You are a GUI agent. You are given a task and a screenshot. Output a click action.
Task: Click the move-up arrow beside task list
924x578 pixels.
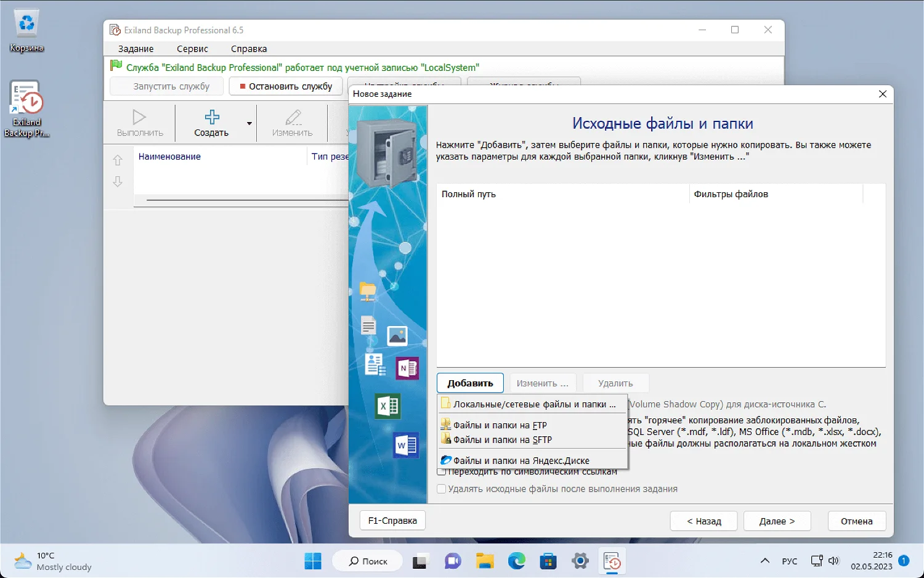118,160
